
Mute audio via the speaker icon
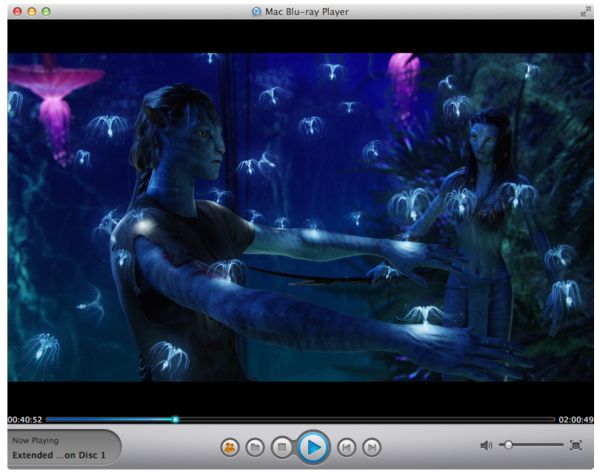point(486,445)
